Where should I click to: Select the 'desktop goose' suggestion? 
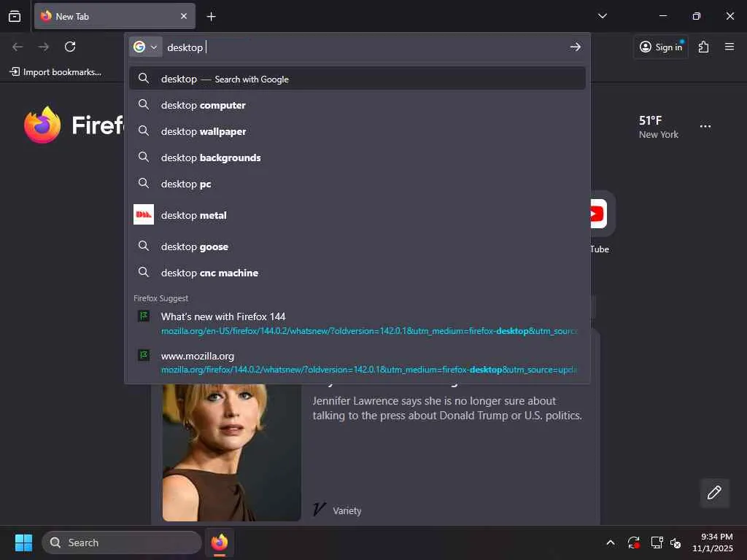[x=357, y=246]
